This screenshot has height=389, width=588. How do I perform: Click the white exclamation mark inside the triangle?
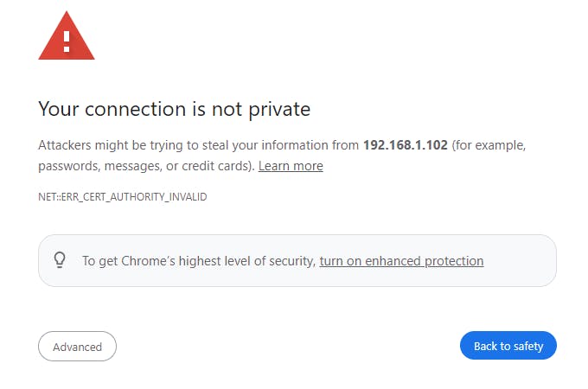pyautogui.click(x=67, y=41)
